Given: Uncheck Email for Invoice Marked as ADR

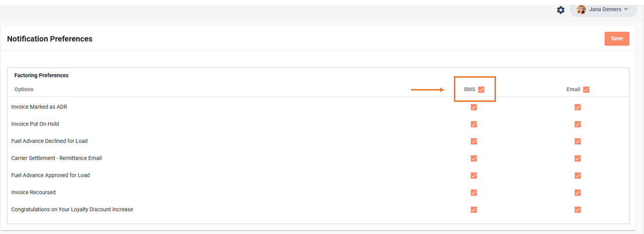Looking at the screenshot, I should pos(577,107).
